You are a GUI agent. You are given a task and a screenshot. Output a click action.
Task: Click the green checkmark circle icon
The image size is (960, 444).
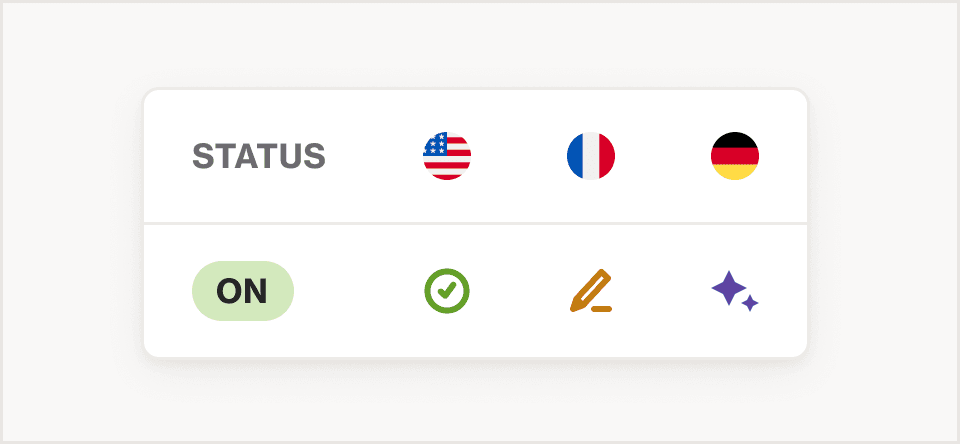(x=447, y=291)
